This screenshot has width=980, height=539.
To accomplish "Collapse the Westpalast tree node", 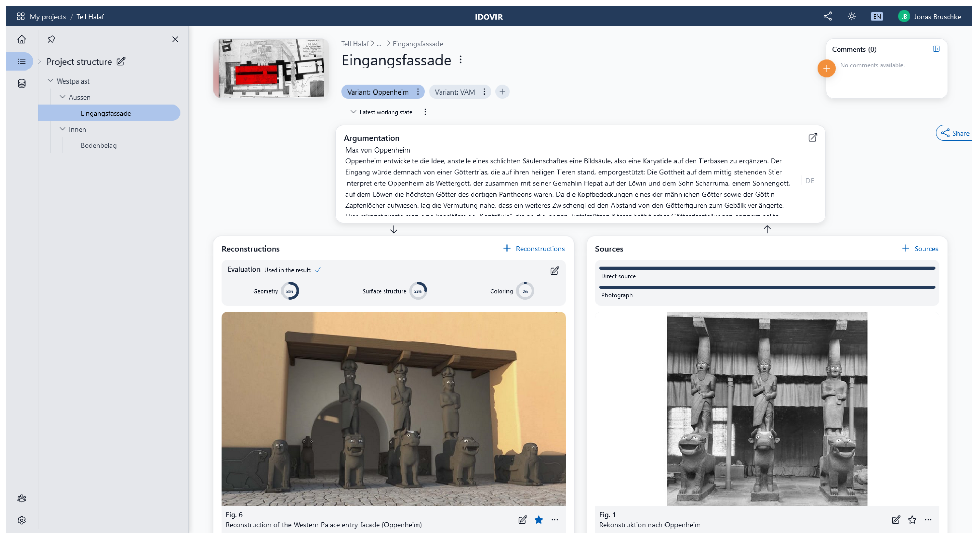I will (50, 81).
